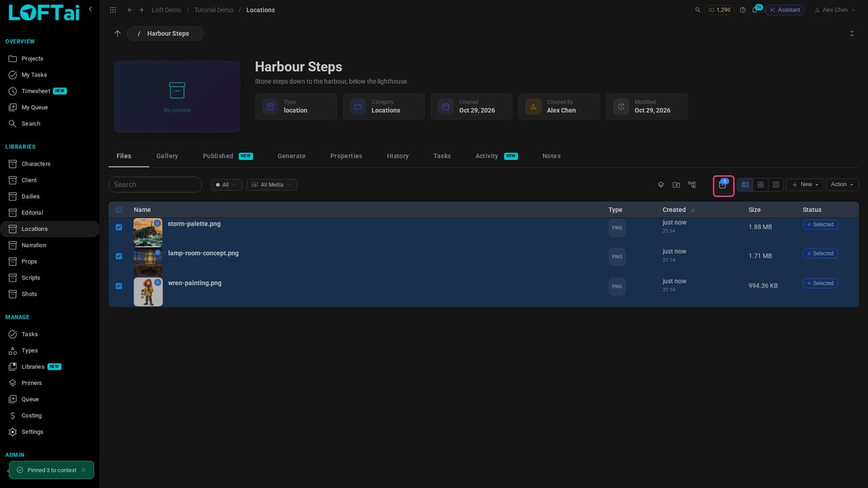This screenshot has height=488, width=868.
Task: Expand the Action dropdown menu
Action: (842, 184)
